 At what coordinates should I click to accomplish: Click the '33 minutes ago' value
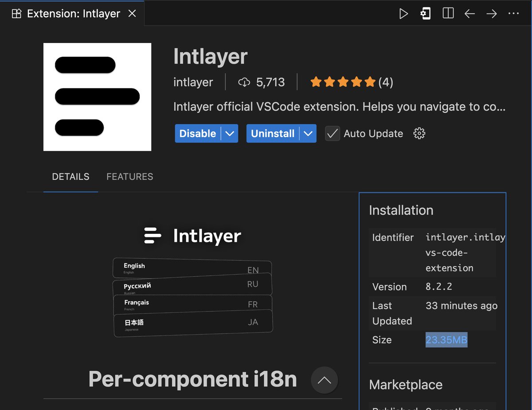pyautogui.click(x=462, y=306)
